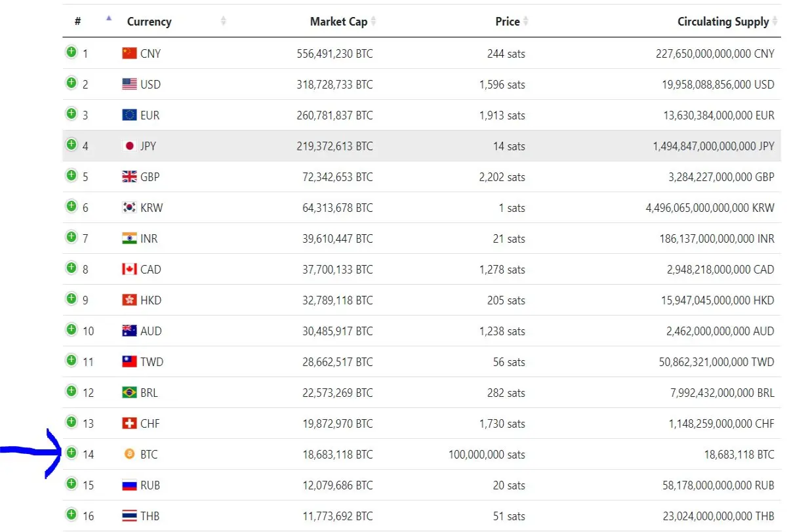
Task: Click the EUR currency code
Action: pyautogui.click(x=150, y=115)
